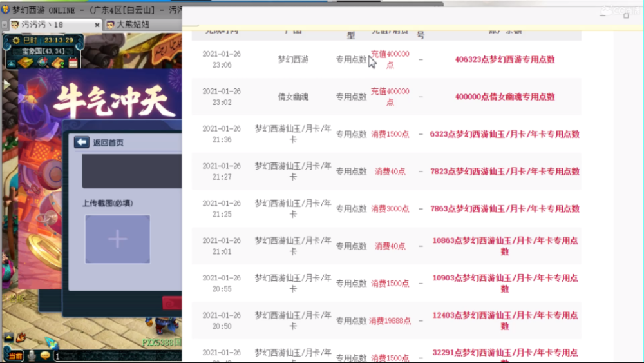Click the 2021-01-26 20:50 timestamp
Screen dimensions: 644x363
point(222,320)
